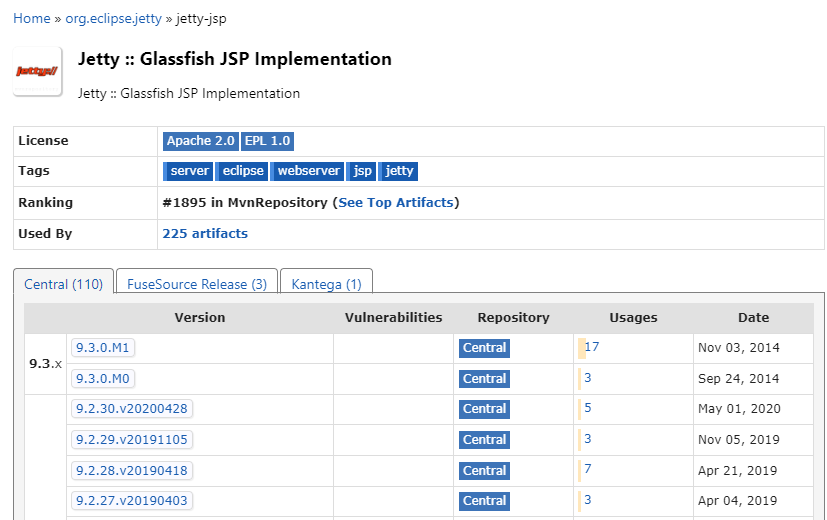827x520 pixels.
Task: Select the server tag
Action: [x=188, y=171]
